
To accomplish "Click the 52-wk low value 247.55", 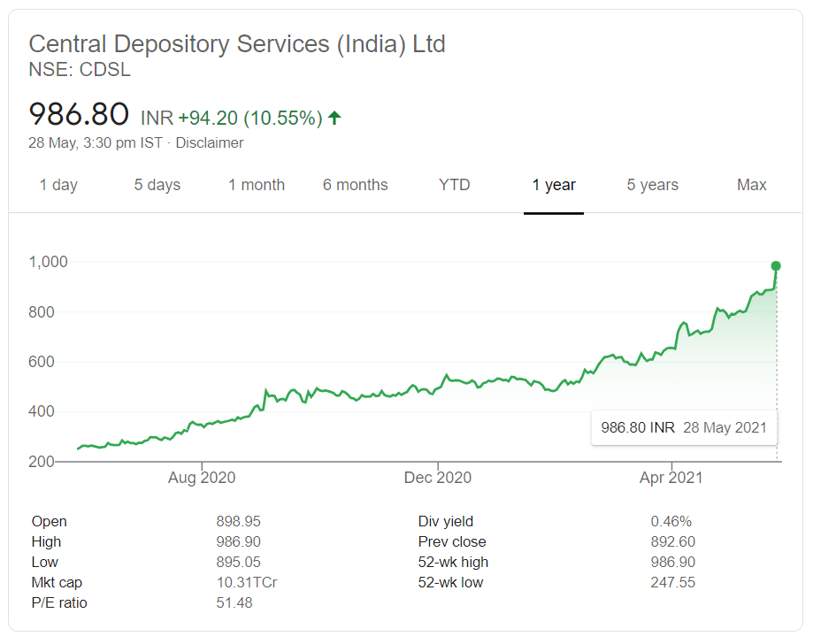I will point(673,583).
